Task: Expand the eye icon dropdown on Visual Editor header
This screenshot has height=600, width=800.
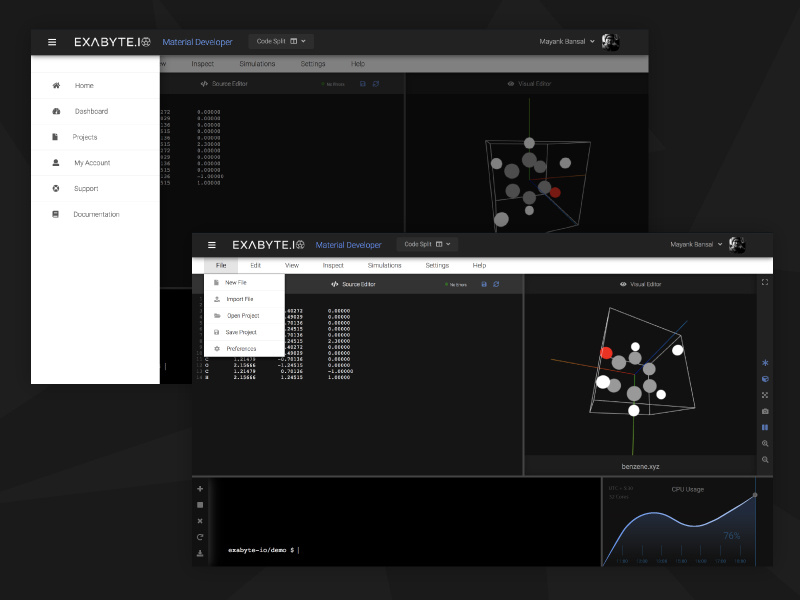Action: [623, 282]
